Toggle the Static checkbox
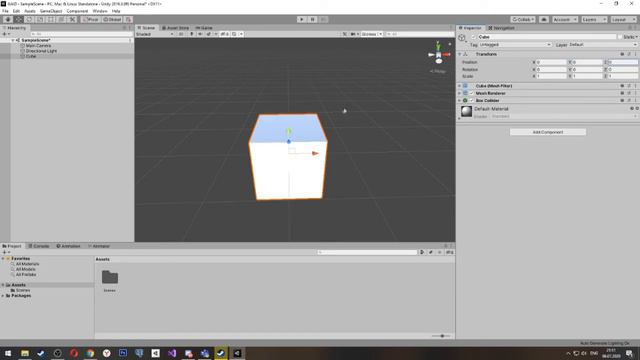This screenshot has height=360, width=640. point(620,37)
